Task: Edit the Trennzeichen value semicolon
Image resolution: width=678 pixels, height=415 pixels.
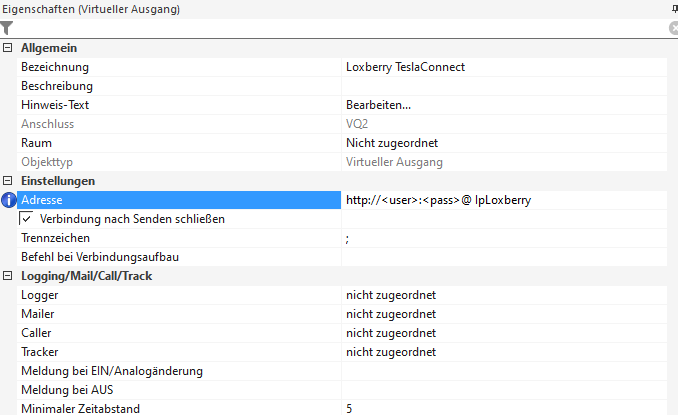Action: pyautogui.click(x=504, y=238)
